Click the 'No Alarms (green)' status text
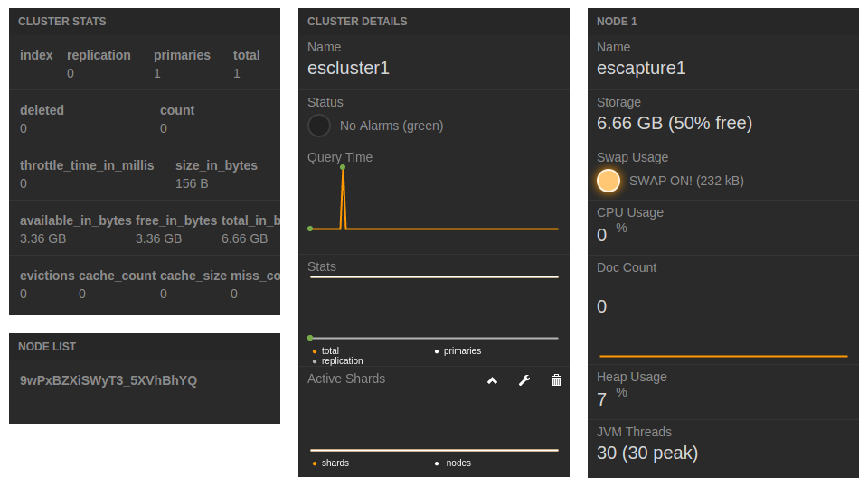This screenshot has height=486, width=868. coord(392,126)
